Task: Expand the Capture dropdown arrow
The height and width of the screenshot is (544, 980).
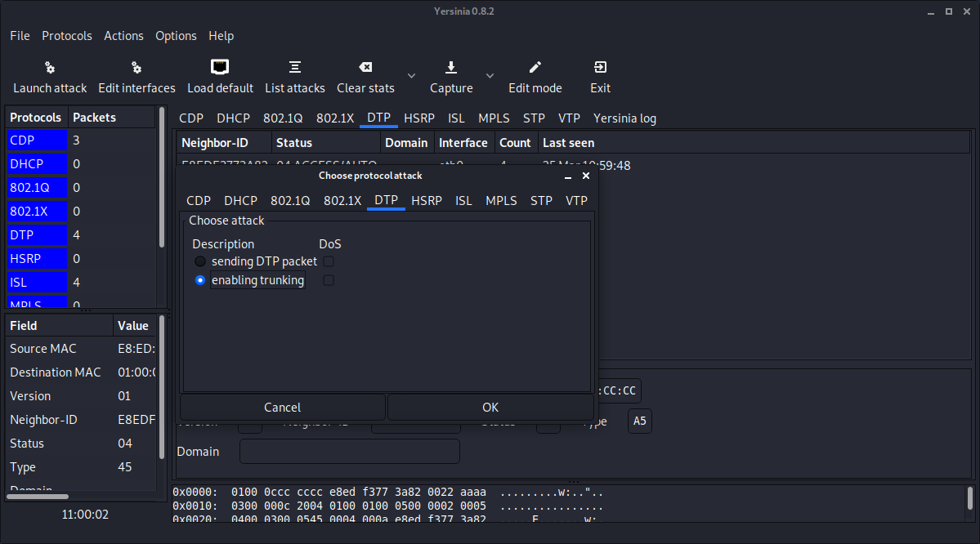Action: [490, 76]
